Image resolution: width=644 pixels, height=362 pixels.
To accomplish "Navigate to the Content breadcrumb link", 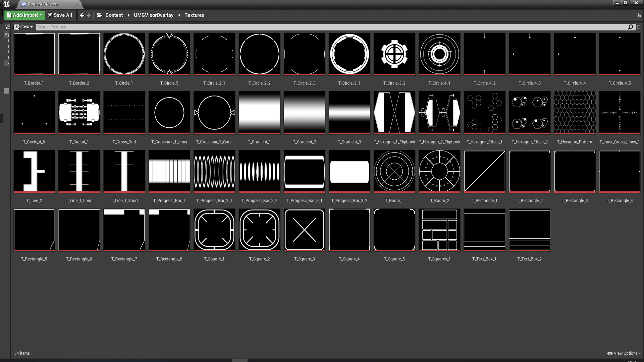I will click(114, 15).
